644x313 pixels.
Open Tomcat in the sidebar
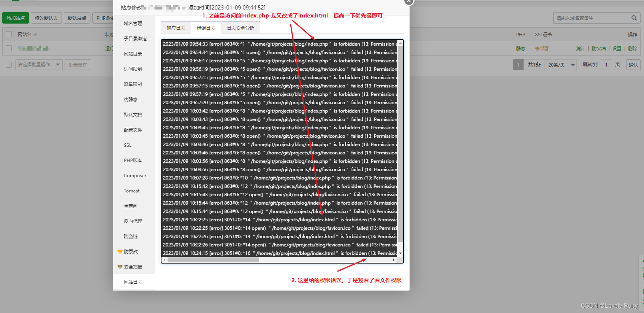(x=132, y=191)
